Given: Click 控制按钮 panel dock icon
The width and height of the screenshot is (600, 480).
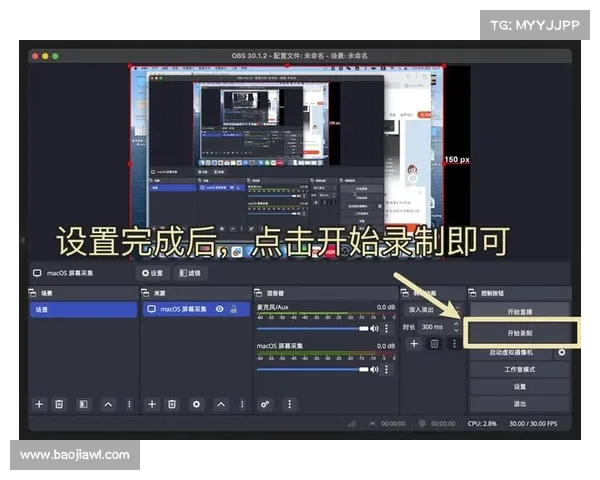Looking at the screenshot, I should tap(472, 293).
